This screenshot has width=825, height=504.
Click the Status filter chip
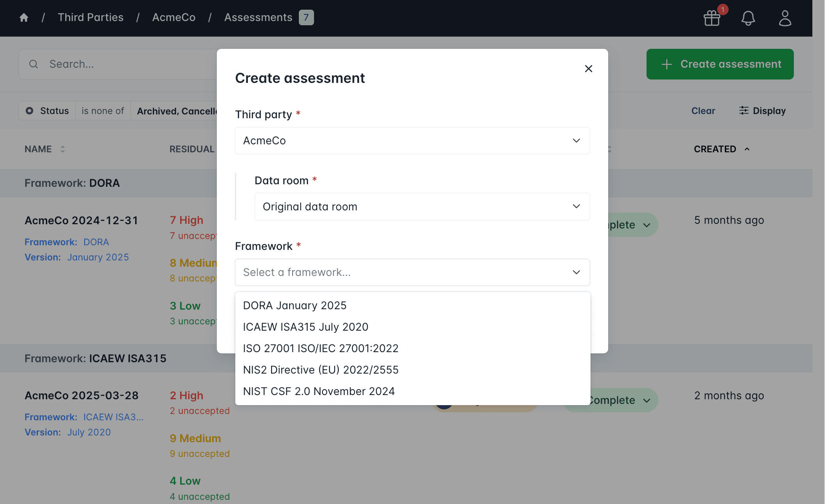pos(47,111)
